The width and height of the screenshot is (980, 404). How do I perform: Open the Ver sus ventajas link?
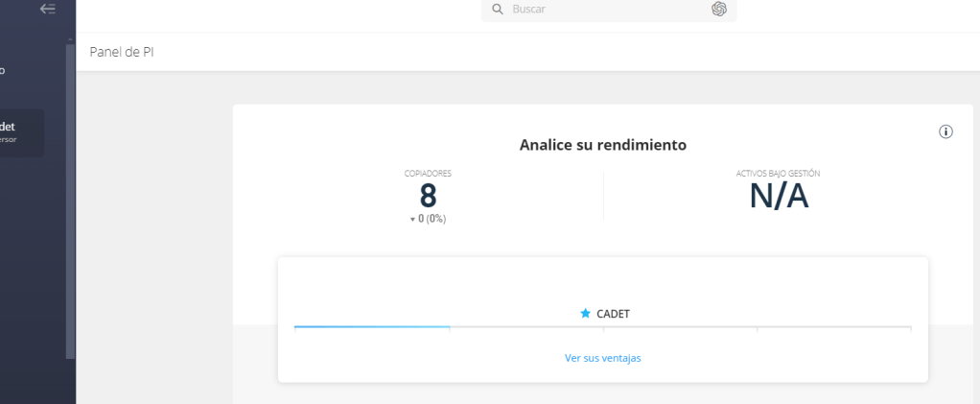pyautogui.click(x=602, y=358)
